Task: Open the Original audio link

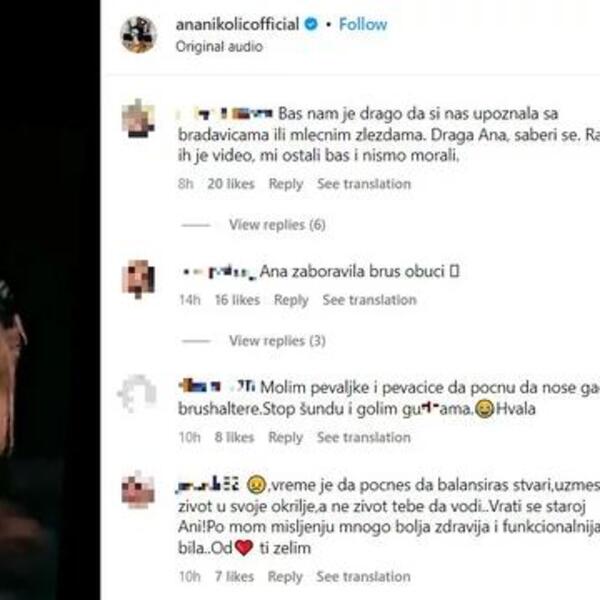Action: coord(219,46)
